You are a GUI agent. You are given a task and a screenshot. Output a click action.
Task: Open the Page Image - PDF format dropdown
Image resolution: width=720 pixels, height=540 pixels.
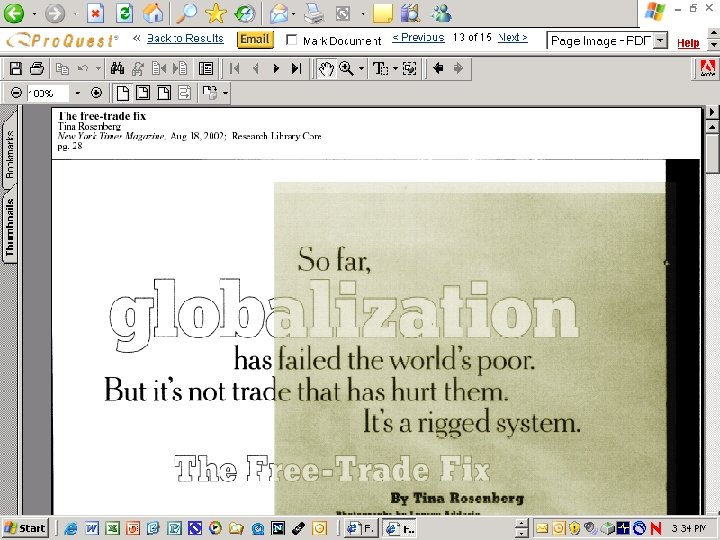[660, 41]
